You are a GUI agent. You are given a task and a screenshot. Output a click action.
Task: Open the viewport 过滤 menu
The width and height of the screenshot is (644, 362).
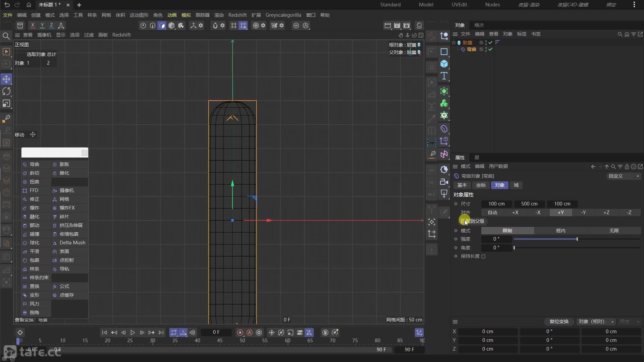[89, 35]
